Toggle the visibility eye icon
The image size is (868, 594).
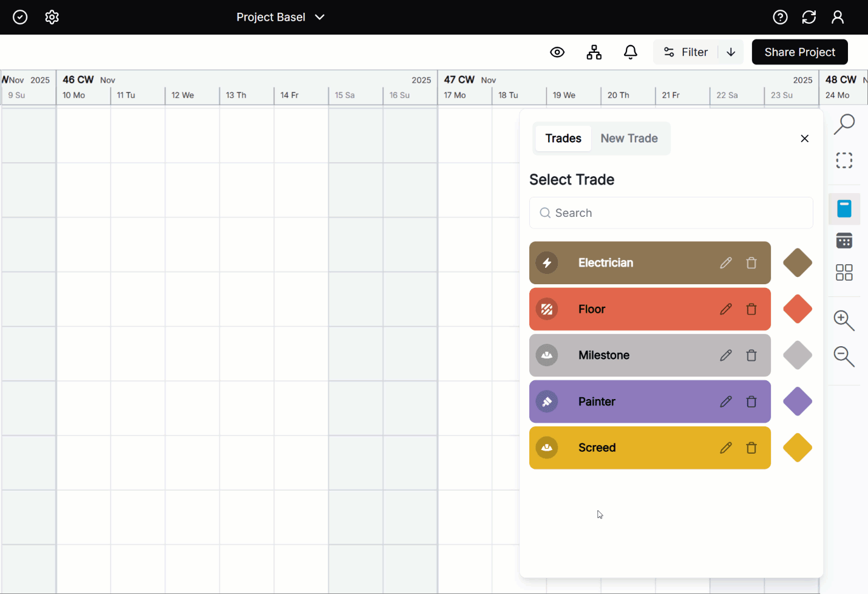(x=557, y=52)
